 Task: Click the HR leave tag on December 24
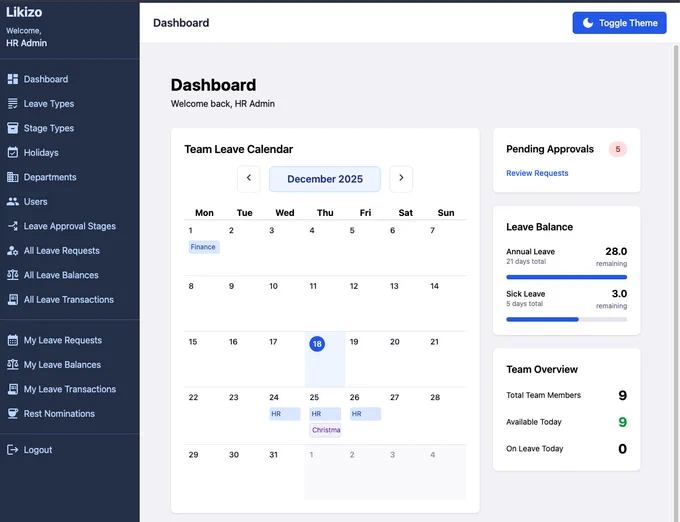(x=284, y=414)
